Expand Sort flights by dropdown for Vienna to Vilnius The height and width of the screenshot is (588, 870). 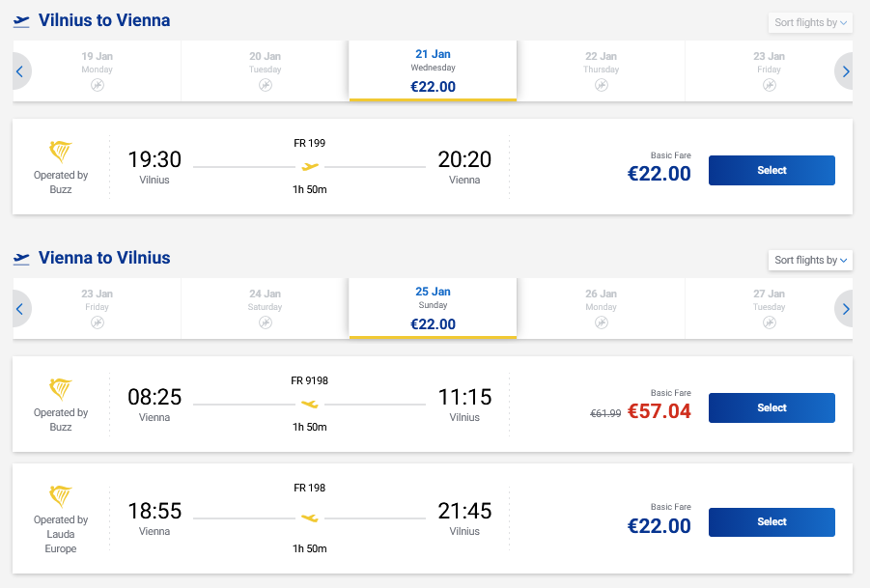click(810, 260)
